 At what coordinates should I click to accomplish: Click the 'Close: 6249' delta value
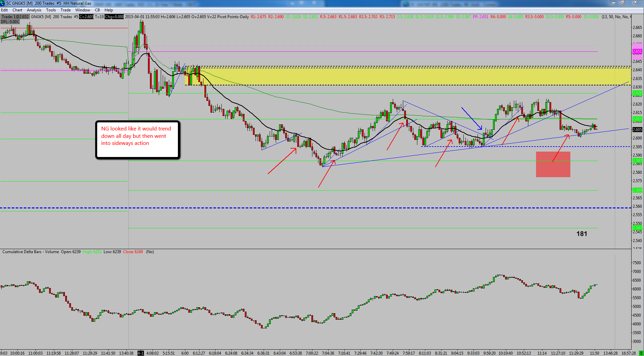coord(133,252)
